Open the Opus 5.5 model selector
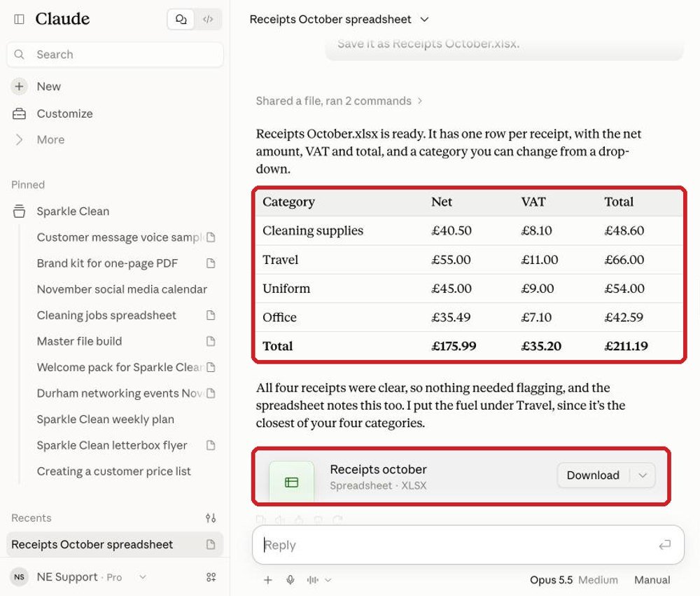The image size is (700, 596). click(x=574, y=580)
